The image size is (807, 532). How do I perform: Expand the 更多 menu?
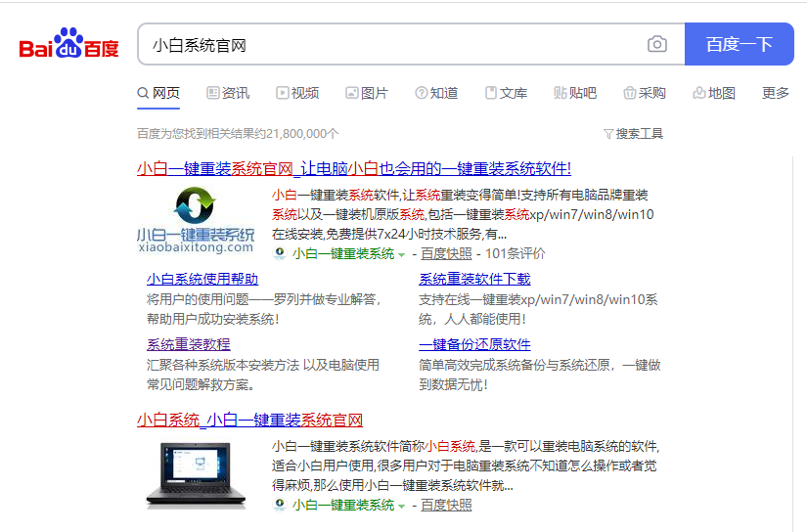[776, 93]
